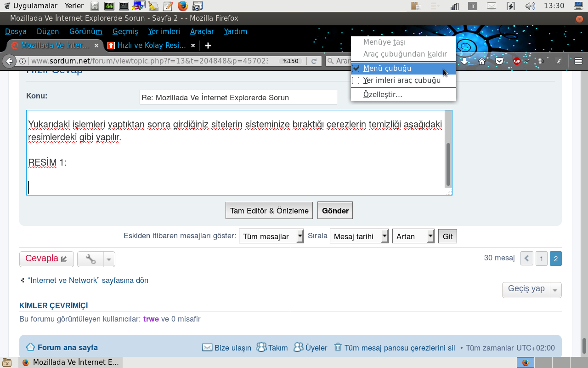Image resolution: width=588 pixels, height=368 pixels.
Task: Reload page with the refresh icon
Action: point(314,61)
